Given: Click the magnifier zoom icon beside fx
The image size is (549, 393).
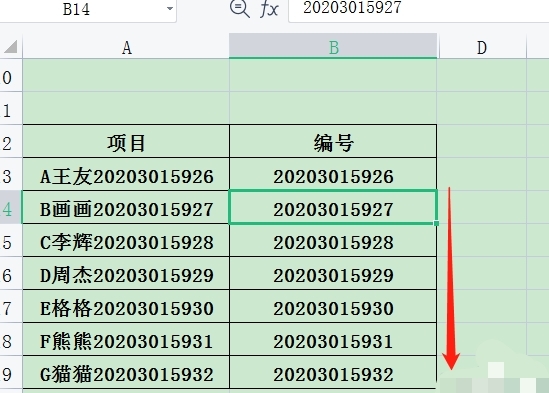Looking at the screenshot, I should pyautogui.click(x=239, y=9).
